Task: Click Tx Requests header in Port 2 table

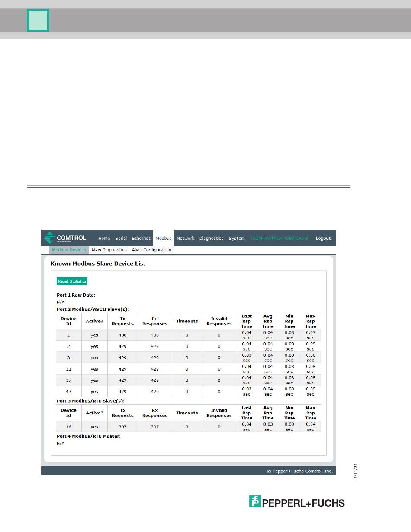Action: 122,321
